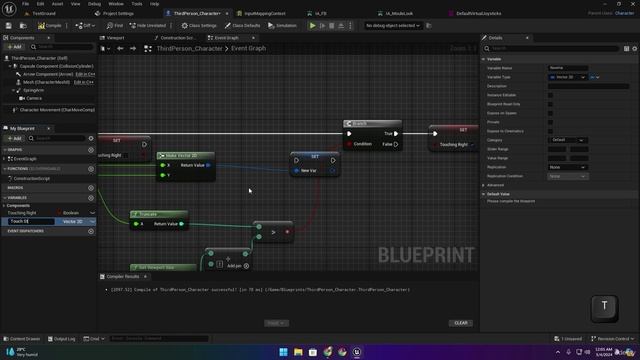Image resolution: width=640 pixels, height=360 pixels.
Task: Open My Blueprint settings gear
Action: (x=91, y=138)
